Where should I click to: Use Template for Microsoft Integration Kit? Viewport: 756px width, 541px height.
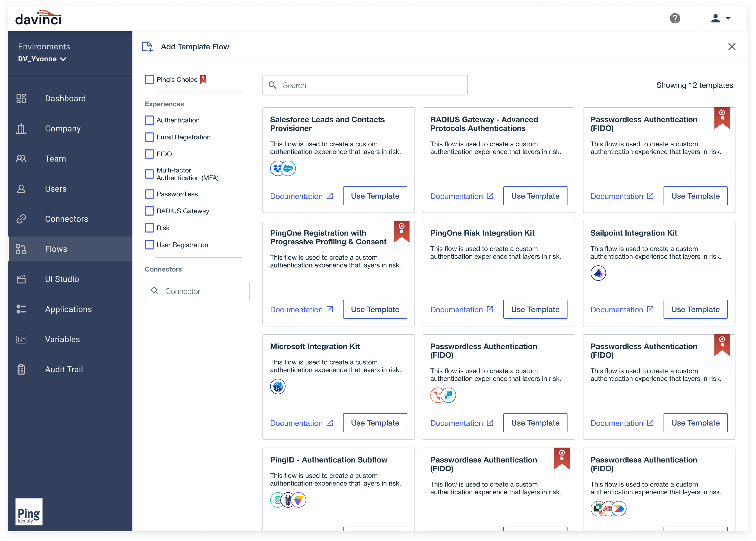pyautogui.click(x=375, y=423)
